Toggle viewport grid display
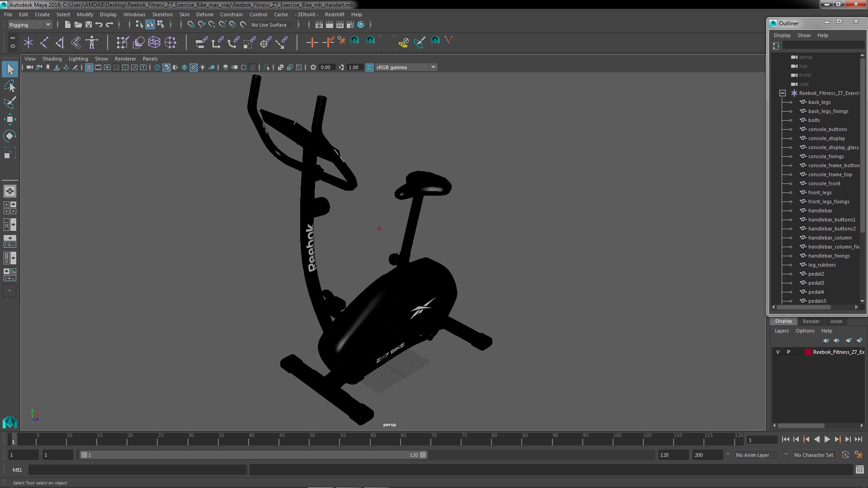The height and width of the screenshot is (488, 868). click(89, 67)
